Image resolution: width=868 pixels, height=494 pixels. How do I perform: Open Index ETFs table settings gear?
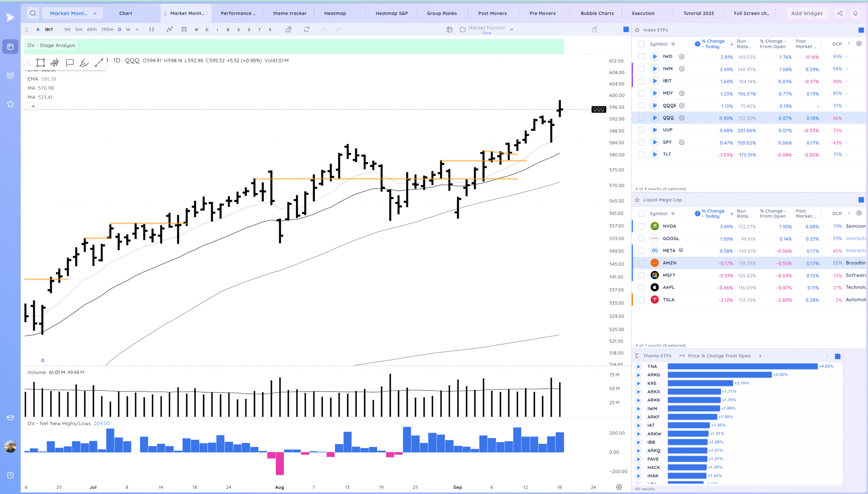pyautogui.click(x=859, y=43)
